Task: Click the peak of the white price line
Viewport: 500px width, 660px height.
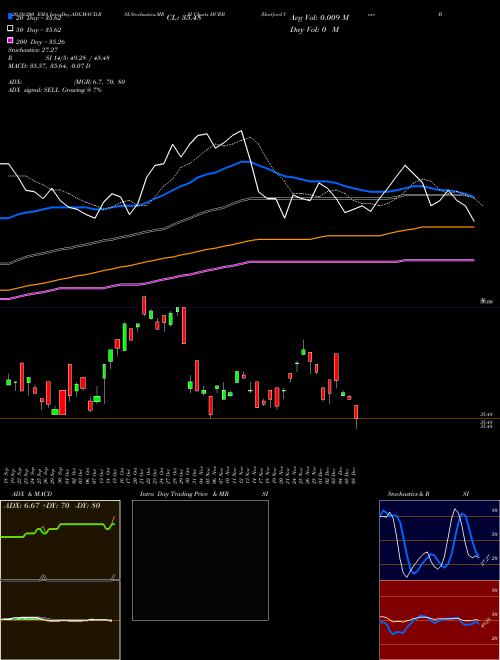Action: pyautogui.click(x=242, y=131)
